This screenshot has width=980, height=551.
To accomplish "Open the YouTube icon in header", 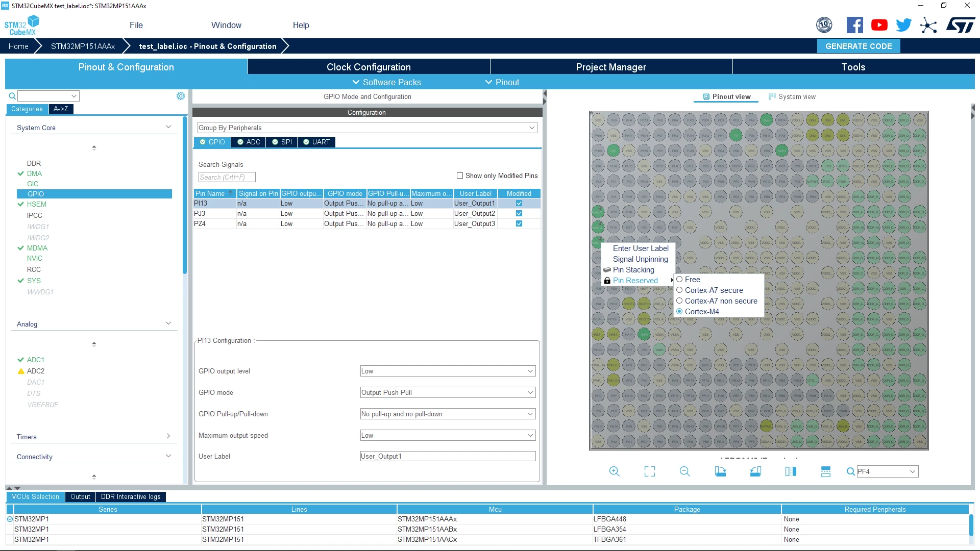I will pyautogui.click(x=879, y=25).
